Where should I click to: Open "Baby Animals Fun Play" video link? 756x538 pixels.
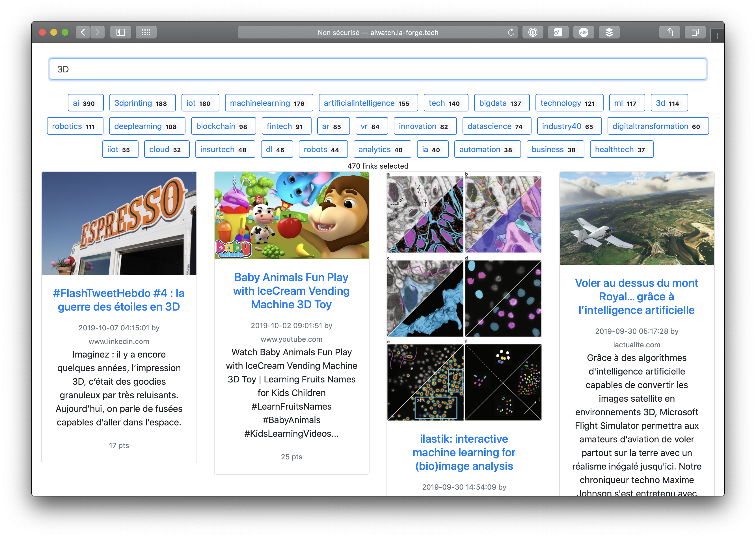291,291
